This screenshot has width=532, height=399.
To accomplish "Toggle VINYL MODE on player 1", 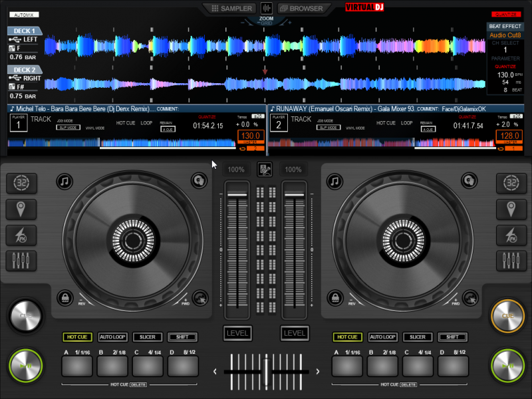I will (94, 128).
